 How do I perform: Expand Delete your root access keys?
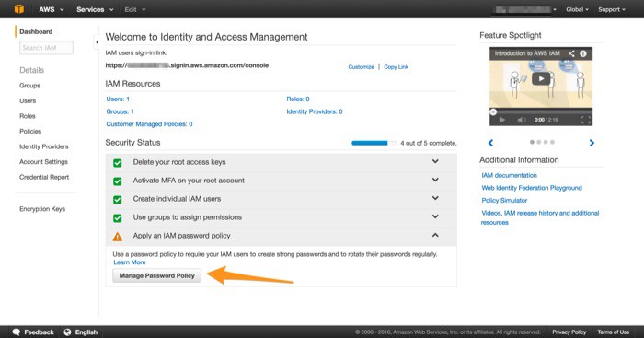[435, 161]
